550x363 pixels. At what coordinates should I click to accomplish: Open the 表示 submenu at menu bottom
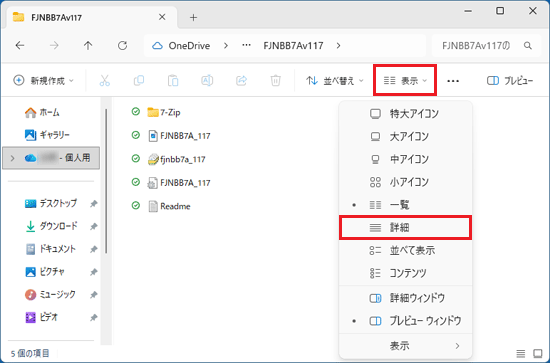coord(405,346)
